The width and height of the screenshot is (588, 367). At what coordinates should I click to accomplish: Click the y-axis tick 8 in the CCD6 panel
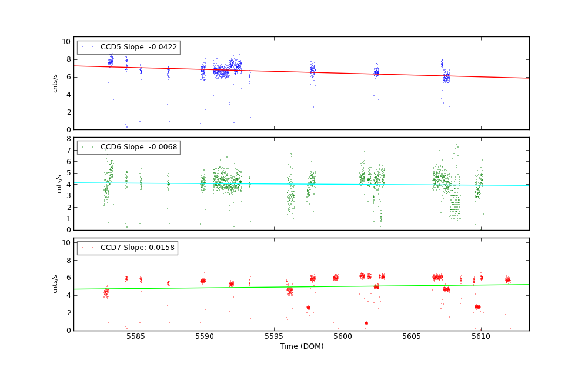[x=69, y=139]
